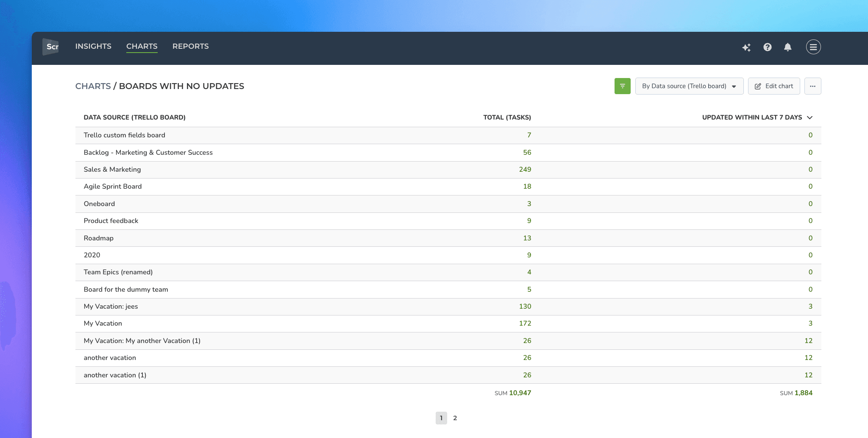
Task: Click the total 172 tasks value
Action: pos(525,324)
